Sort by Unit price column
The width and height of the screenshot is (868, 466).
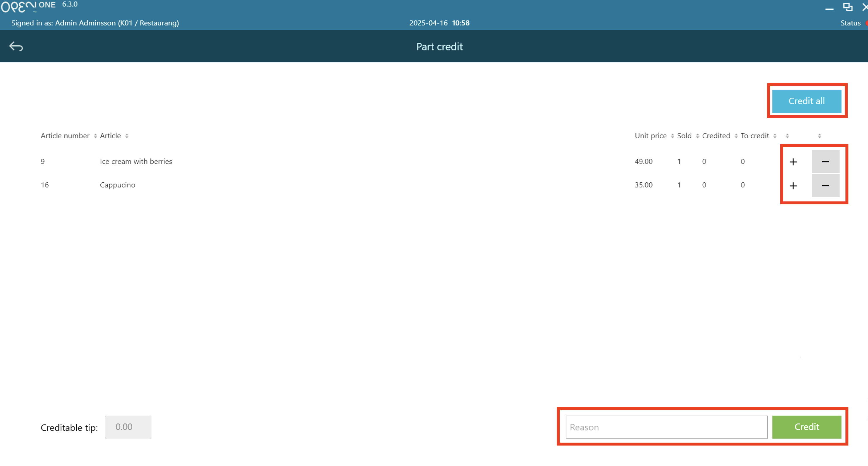pyautogui.click(x=654, y=136)
